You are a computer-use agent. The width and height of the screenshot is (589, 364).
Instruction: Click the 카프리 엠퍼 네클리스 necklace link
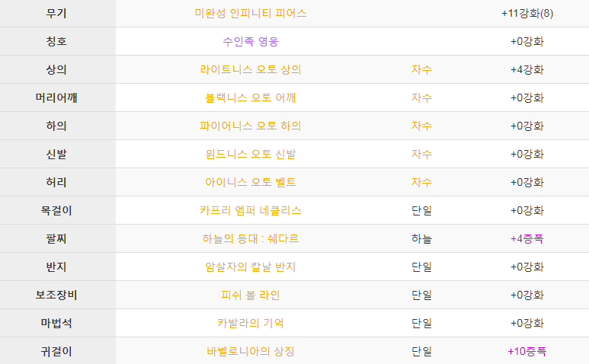(251, 210)
